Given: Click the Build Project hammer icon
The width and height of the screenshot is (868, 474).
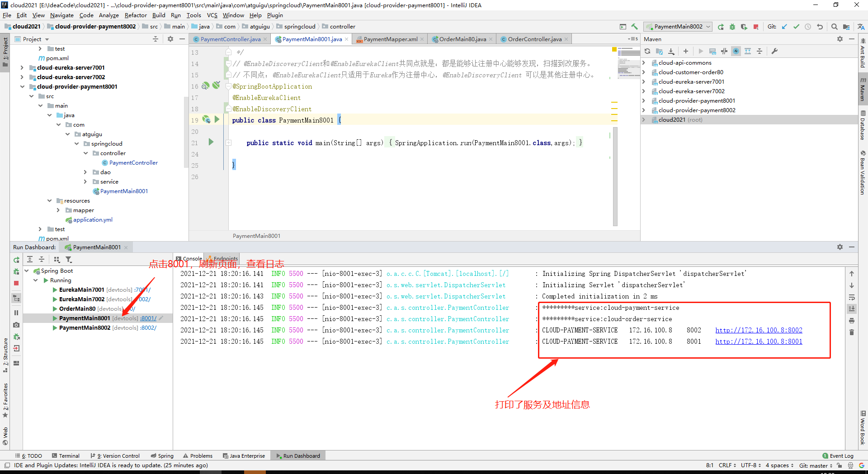Looking at the screenshot, I should [x=635, y=27].
